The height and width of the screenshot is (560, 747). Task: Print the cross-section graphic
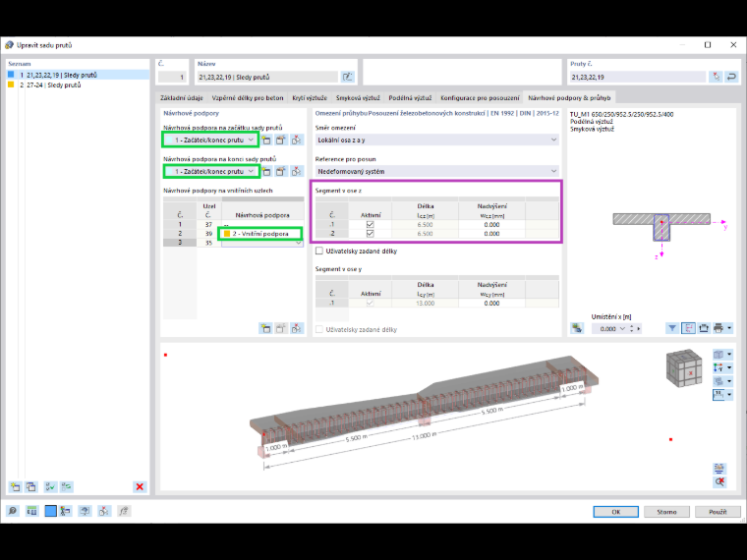(x=718, y=328)
